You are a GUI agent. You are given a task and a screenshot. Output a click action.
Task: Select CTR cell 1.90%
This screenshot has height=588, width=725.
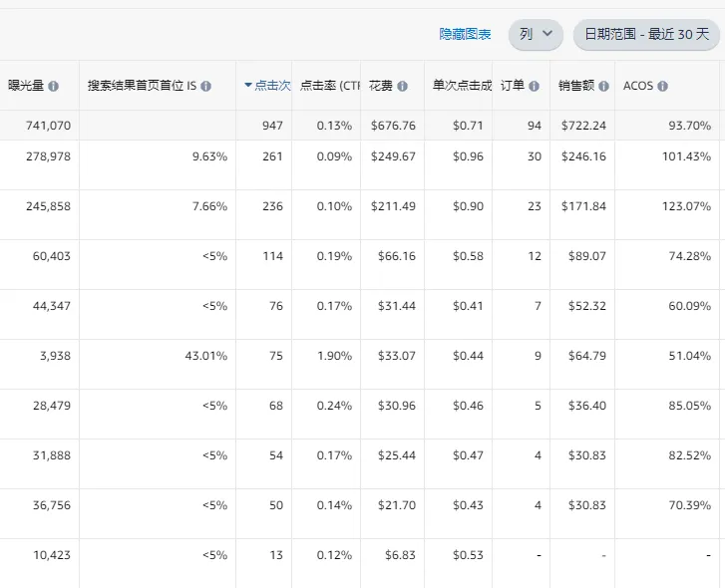pyautogui.click(x=334, y=356)
